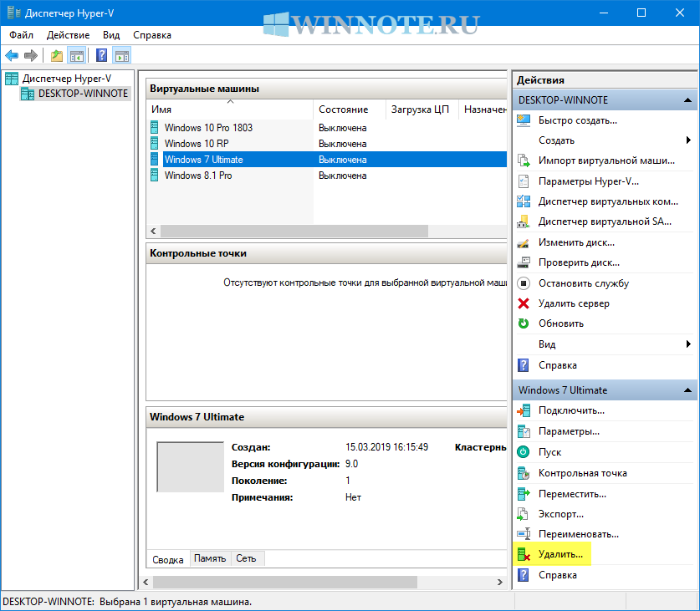Click the Остановить службу stop icon
This screenshot has height=611, width=700.
pos(524,283)
